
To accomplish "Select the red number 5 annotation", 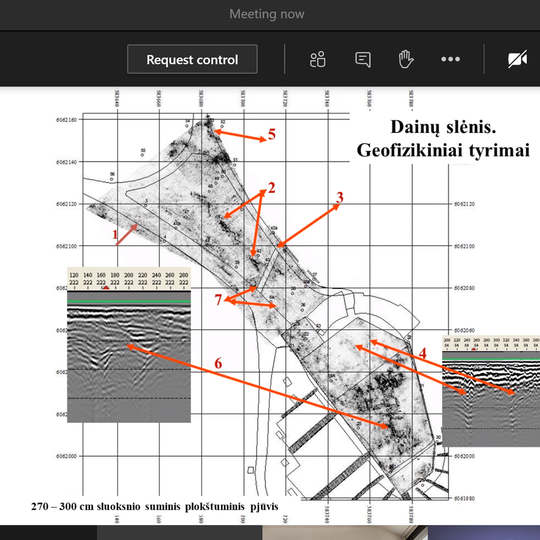I will tap(272, 134).
